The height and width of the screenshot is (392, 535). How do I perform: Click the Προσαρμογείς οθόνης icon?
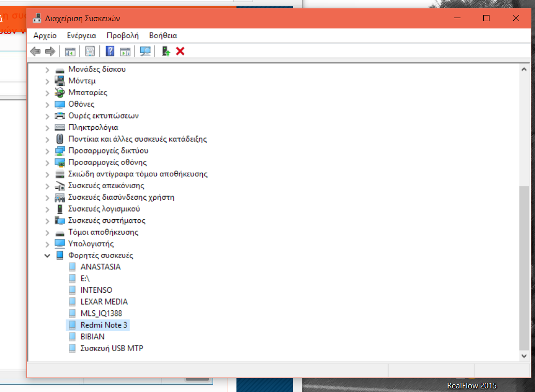[60, 163]
